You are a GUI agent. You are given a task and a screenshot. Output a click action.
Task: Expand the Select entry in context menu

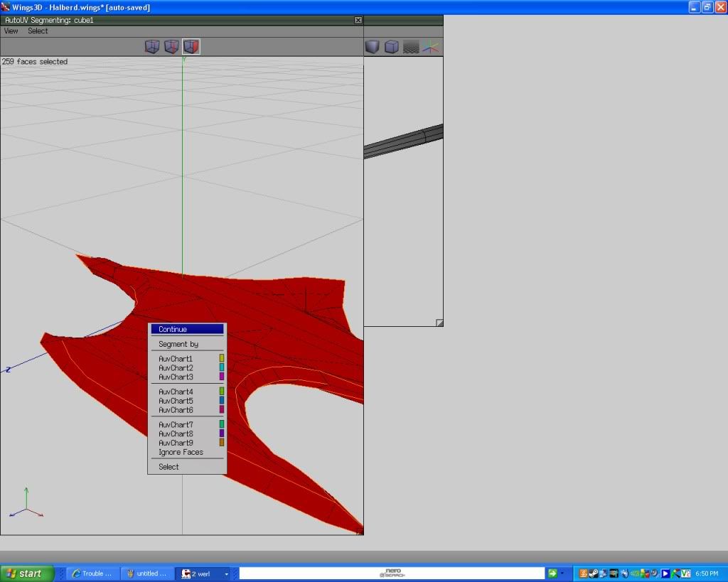pos(169,467)
